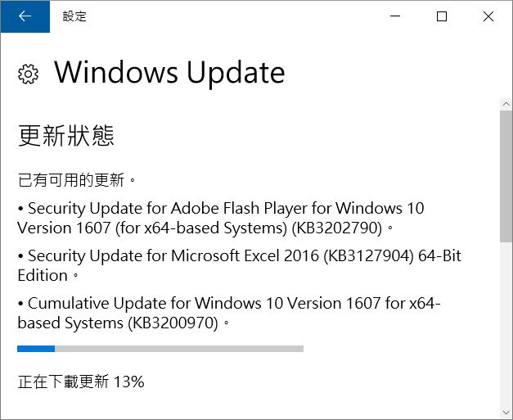This screenshot has height=420, width=513.
Task: Click the settings gear icon beside Windows Update
Action: pos(28,74)
